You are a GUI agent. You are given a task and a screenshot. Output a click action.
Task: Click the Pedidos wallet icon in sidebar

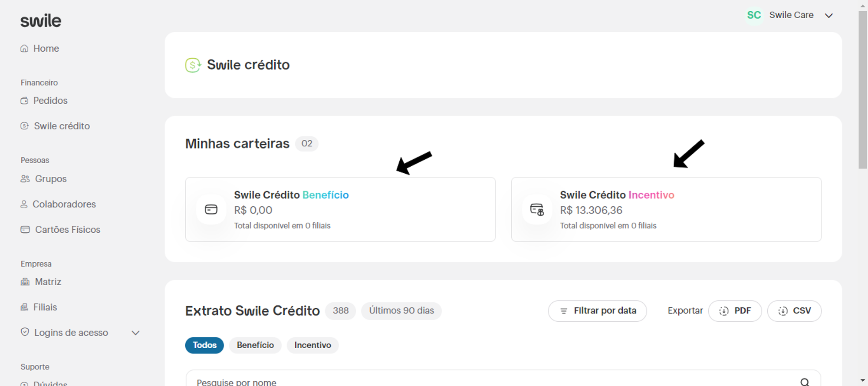pyautogui.click(x=24, y=101)
